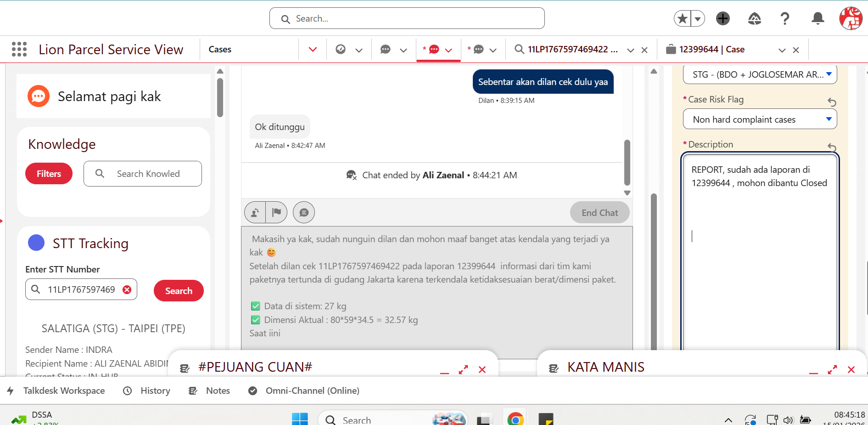Click the Favorites star icon

(683, 18)
